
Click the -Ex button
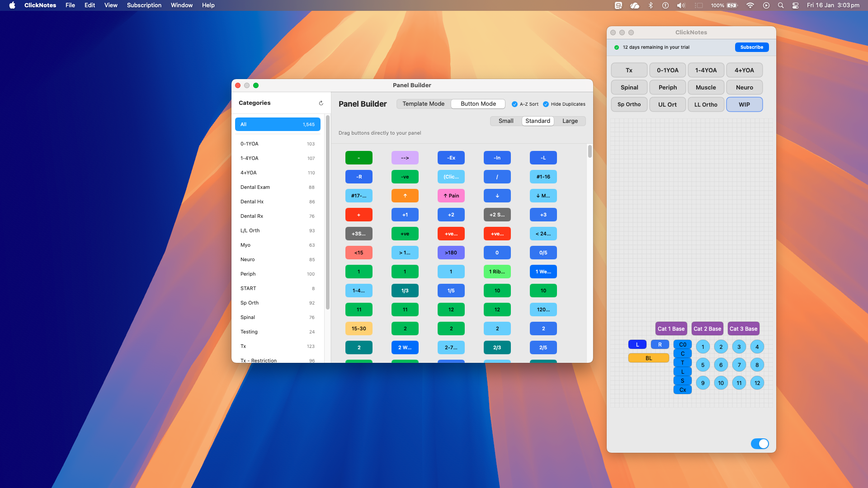pos(451,158)
